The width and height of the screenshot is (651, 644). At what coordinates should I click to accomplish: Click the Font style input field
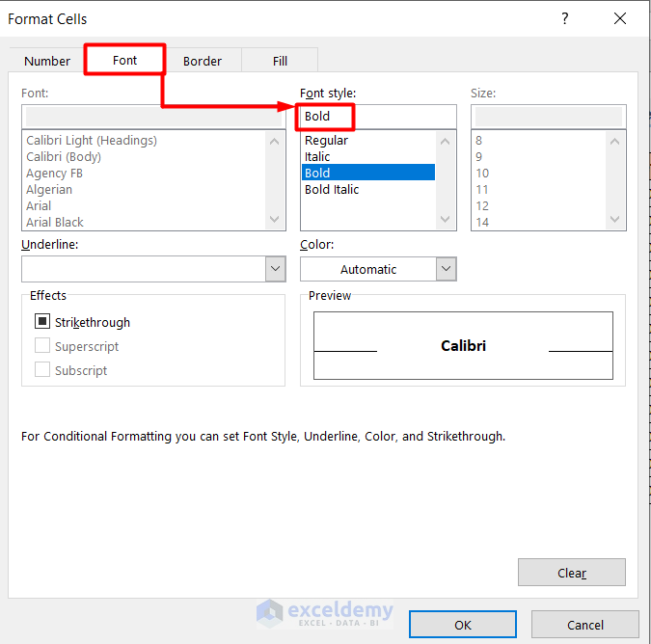(376, 117)
